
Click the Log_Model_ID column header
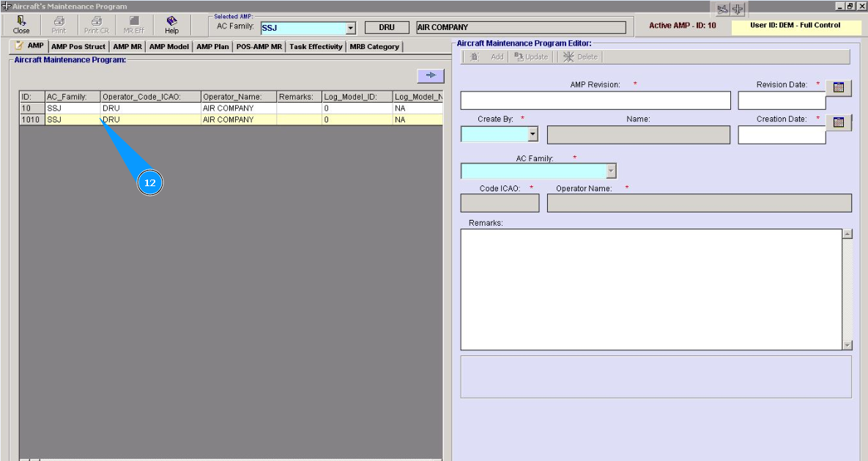point(357,97)
